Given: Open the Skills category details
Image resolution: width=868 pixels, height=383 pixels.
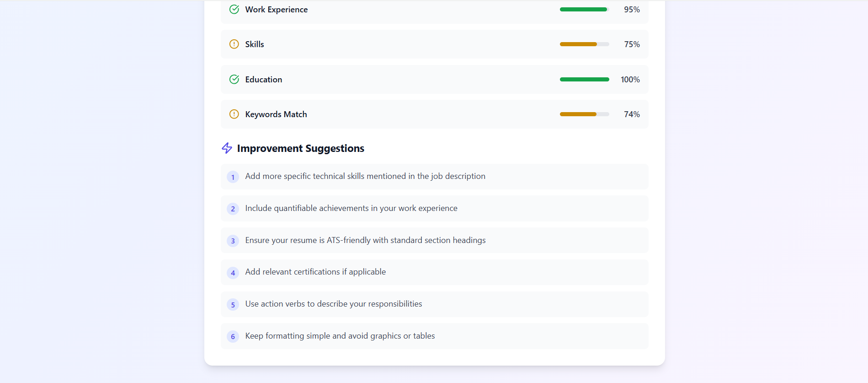Looking at the screenshot, I should coord(434,44).
